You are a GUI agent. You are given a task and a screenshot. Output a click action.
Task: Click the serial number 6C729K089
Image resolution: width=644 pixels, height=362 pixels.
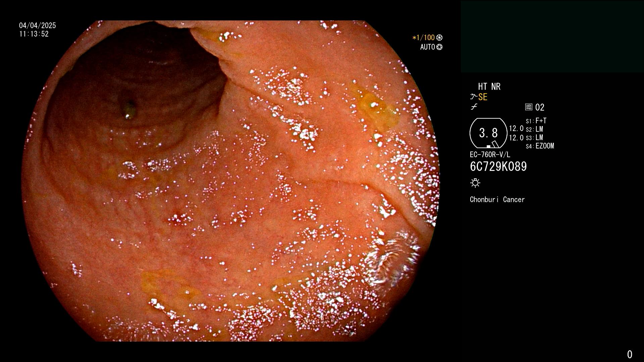498,167
